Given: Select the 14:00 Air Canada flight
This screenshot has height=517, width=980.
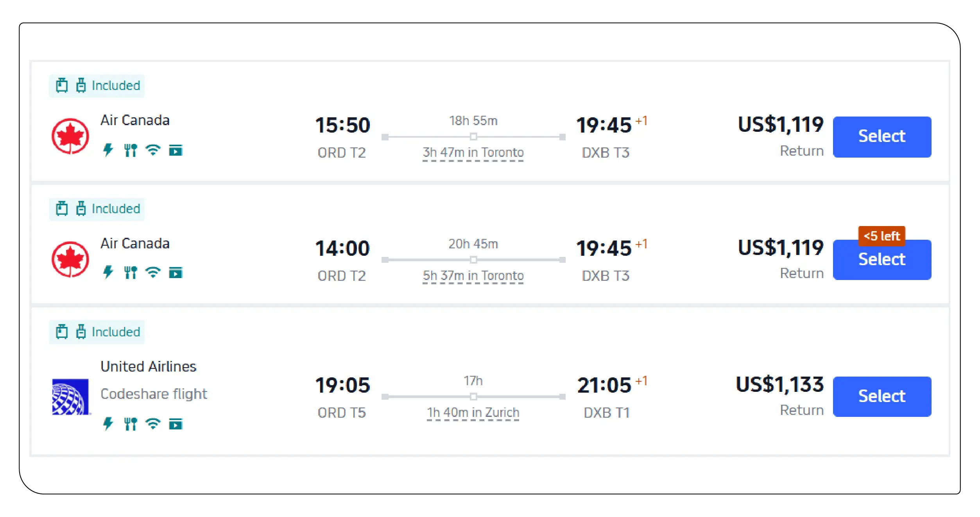Looking at the screenshot, I should click(881, 260).
